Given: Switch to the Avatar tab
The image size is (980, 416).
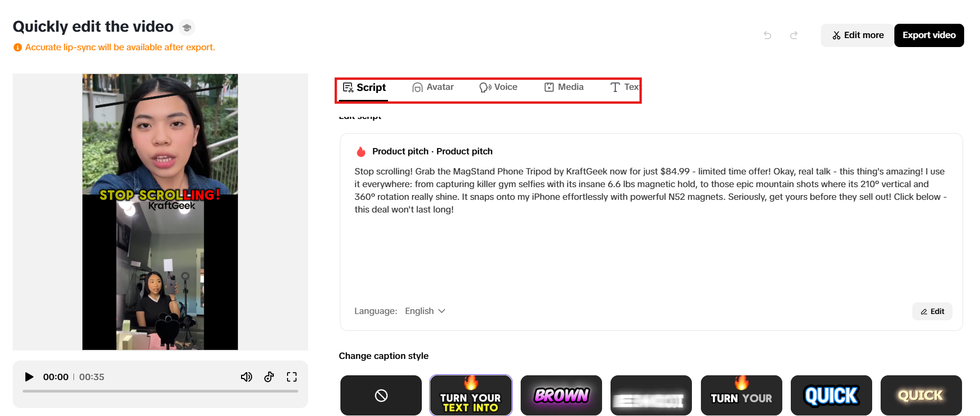Looking at the screenshot, I should [433, 87].
